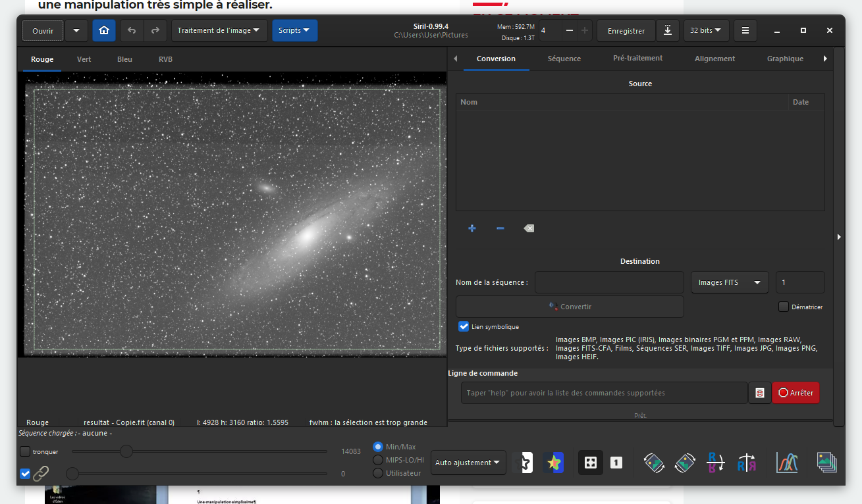
Task: Sort source list by Date column header
Action: tap(807, 102)
